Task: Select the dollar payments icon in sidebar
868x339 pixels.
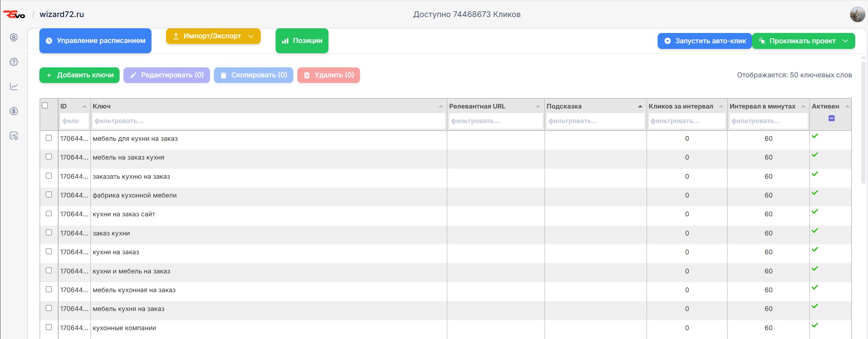Action: pyautogui.click(x=13, y=112)
